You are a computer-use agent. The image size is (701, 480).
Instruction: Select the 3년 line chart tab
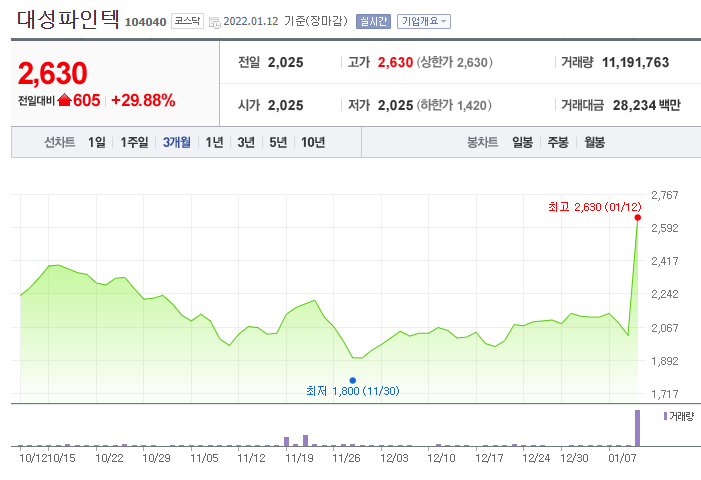click(246, 142)
